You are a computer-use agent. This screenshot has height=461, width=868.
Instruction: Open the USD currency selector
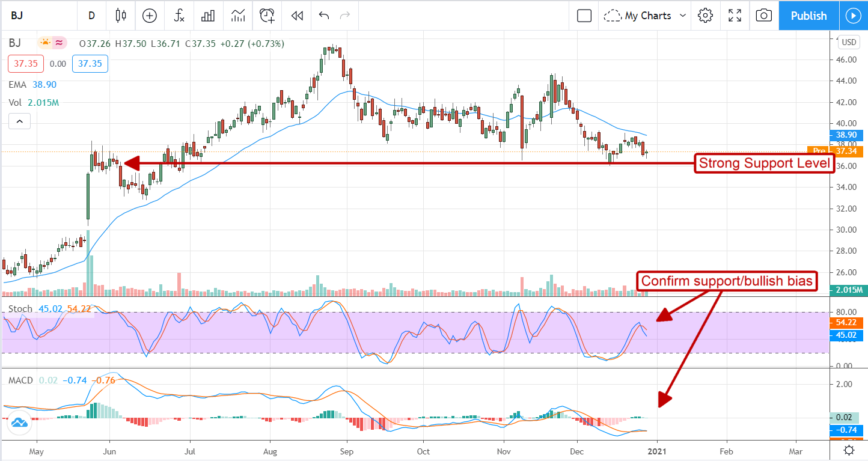(x=849, y=42)
